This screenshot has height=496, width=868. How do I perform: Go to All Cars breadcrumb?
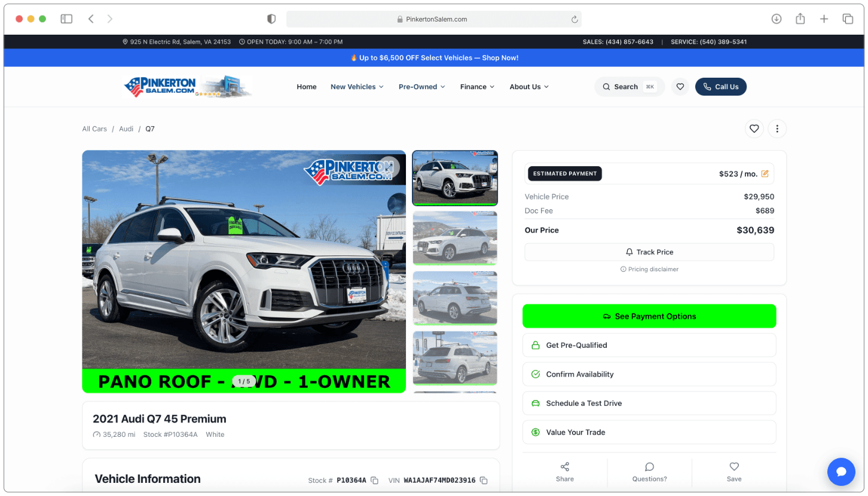(x=94, y=128)
